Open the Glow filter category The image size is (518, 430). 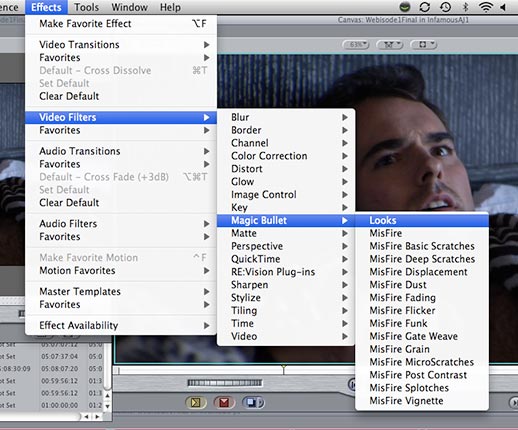(x=286, y=182)
